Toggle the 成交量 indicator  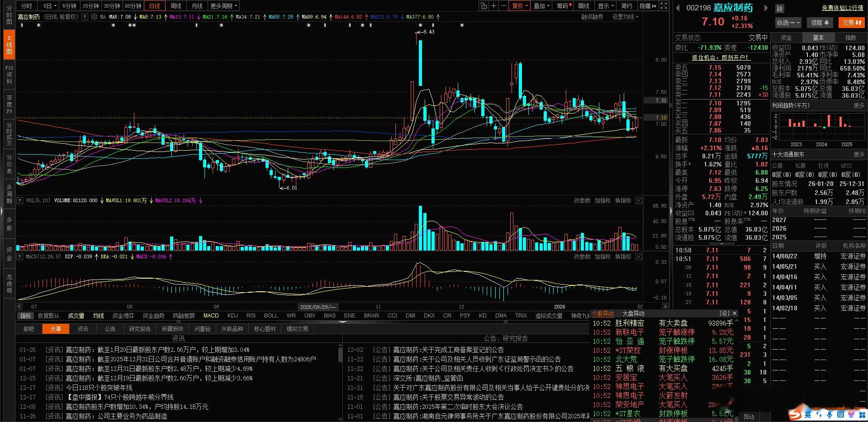pos(76,316)
